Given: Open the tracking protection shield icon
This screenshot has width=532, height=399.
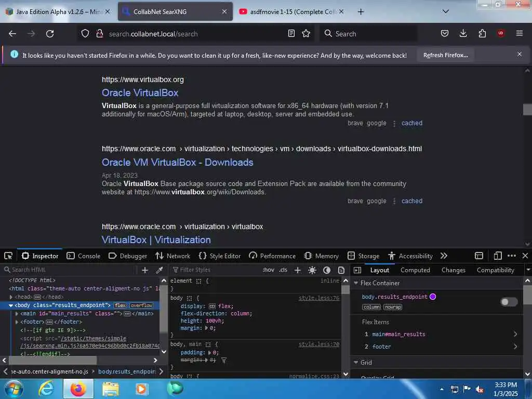Looking at the screenshot, I should click(x=85, y=34).
